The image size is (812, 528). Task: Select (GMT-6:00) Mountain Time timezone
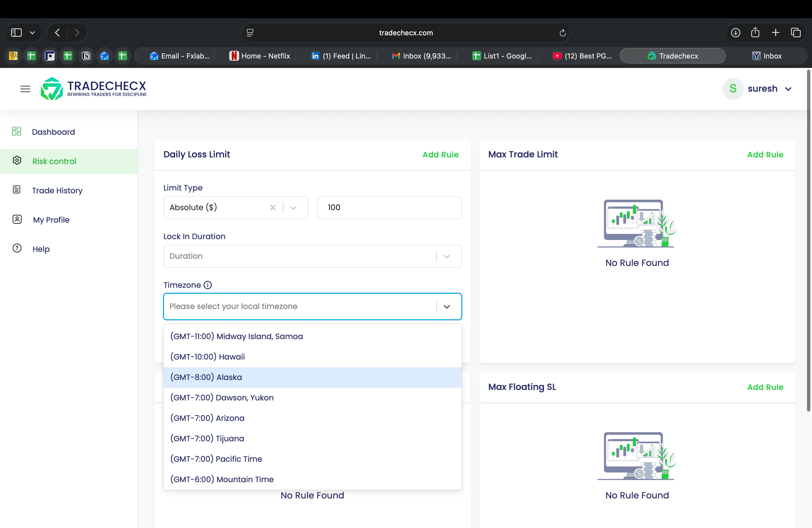[x=313, y=480]
